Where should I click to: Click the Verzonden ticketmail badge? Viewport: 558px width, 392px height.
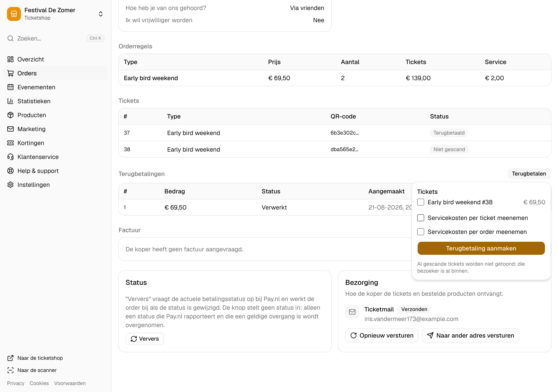(x=414, y=309)
